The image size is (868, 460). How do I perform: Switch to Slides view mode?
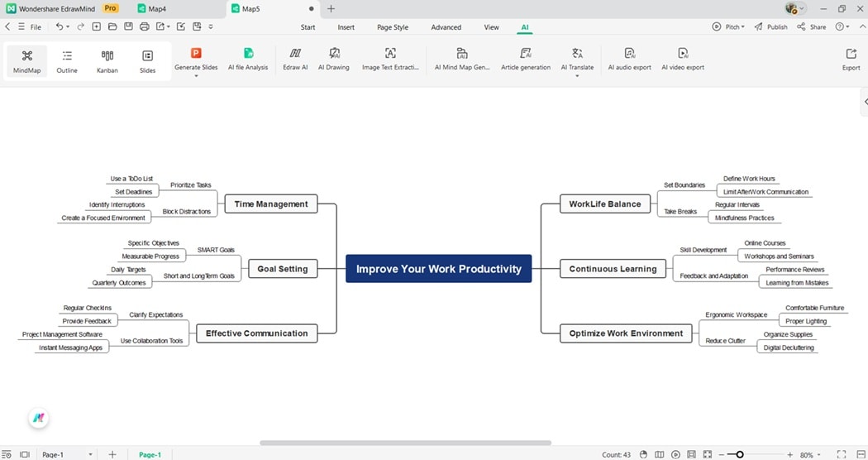147,61
